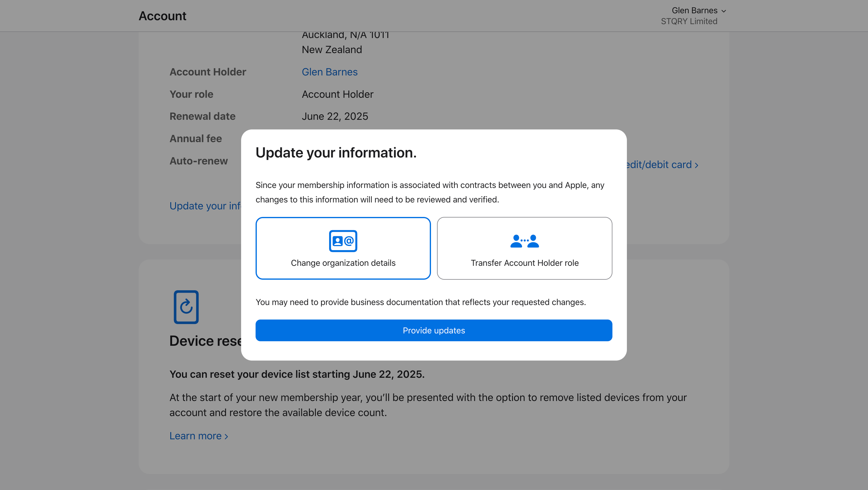Expand the Glen Barnes account chevron
Screen dimensions: 868x490
coord(723,11)
